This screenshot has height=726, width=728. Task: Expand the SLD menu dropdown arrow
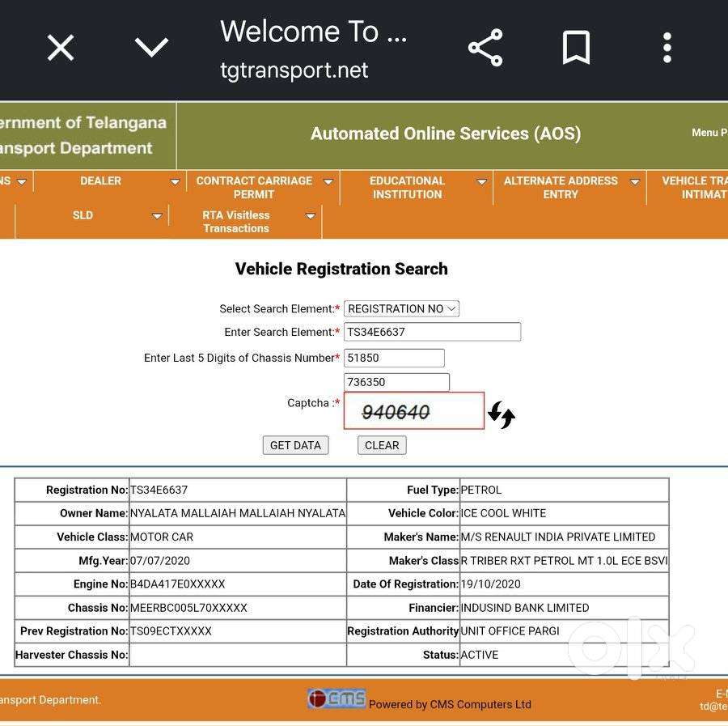click(158, 216)
